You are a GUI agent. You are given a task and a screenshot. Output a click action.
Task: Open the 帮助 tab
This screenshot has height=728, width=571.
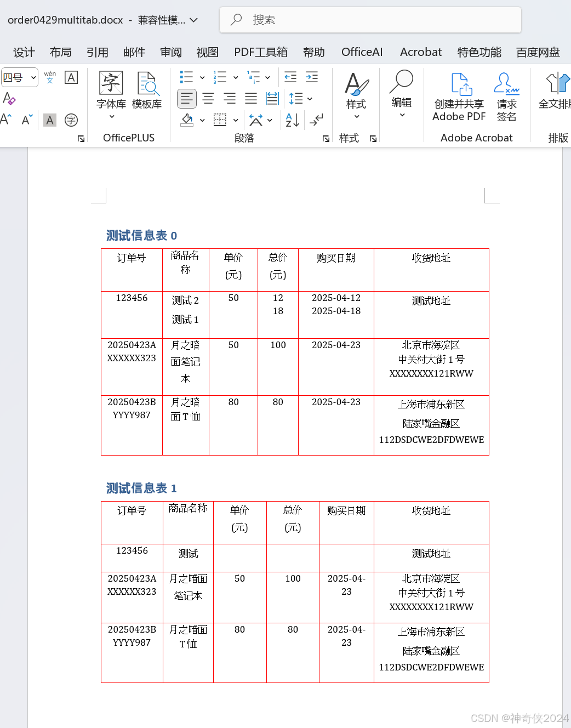(x=314, y=52)
